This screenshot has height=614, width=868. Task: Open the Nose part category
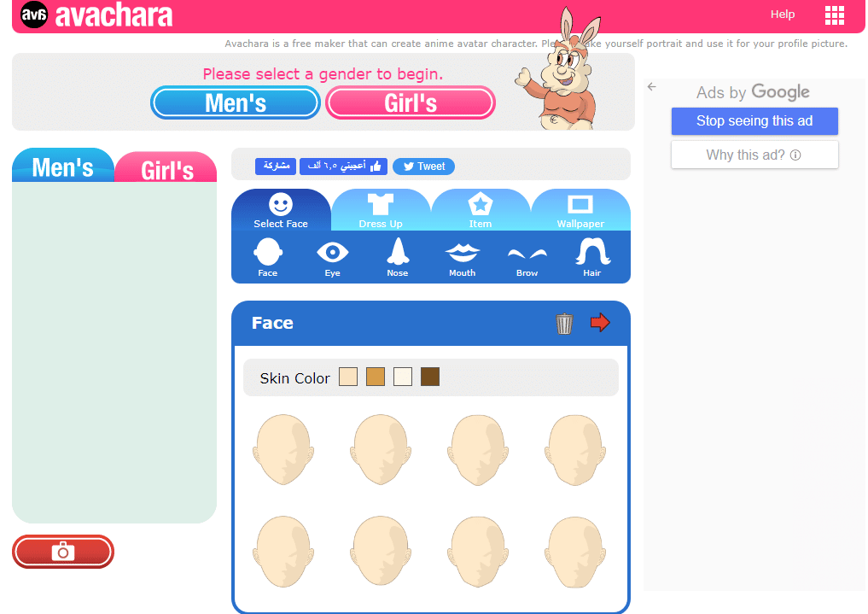(x=398, y=257)
